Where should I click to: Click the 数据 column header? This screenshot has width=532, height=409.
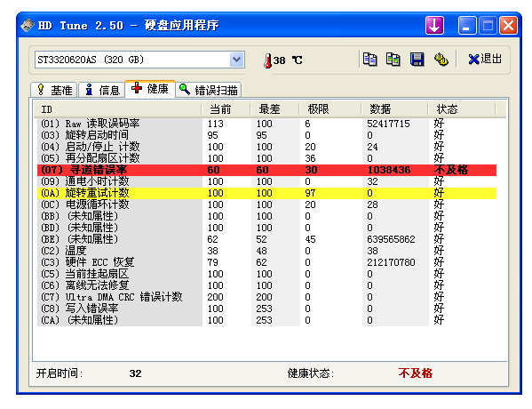coord(394,109)
